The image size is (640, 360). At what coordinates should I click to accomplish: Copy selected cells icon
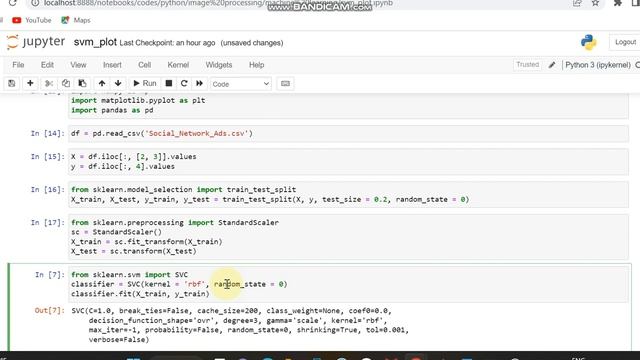pyautogui.click(x=65, y=83)
